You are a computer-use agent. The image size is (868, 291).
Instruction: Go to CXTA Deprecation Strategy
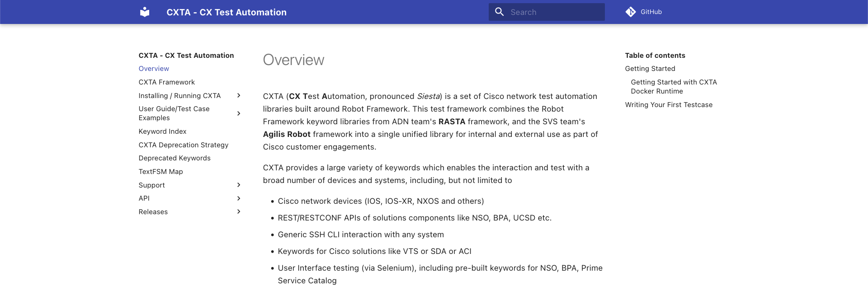(x=184, y=145)
